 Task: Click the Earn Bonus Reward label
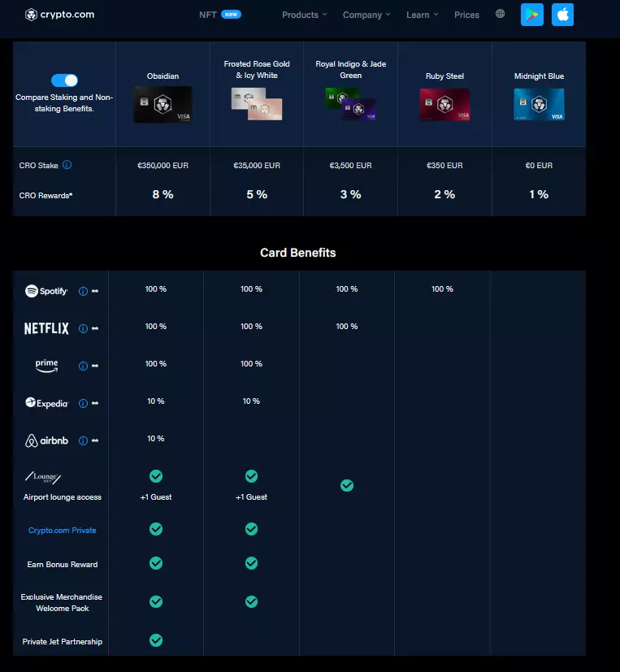tap(62, 565)
